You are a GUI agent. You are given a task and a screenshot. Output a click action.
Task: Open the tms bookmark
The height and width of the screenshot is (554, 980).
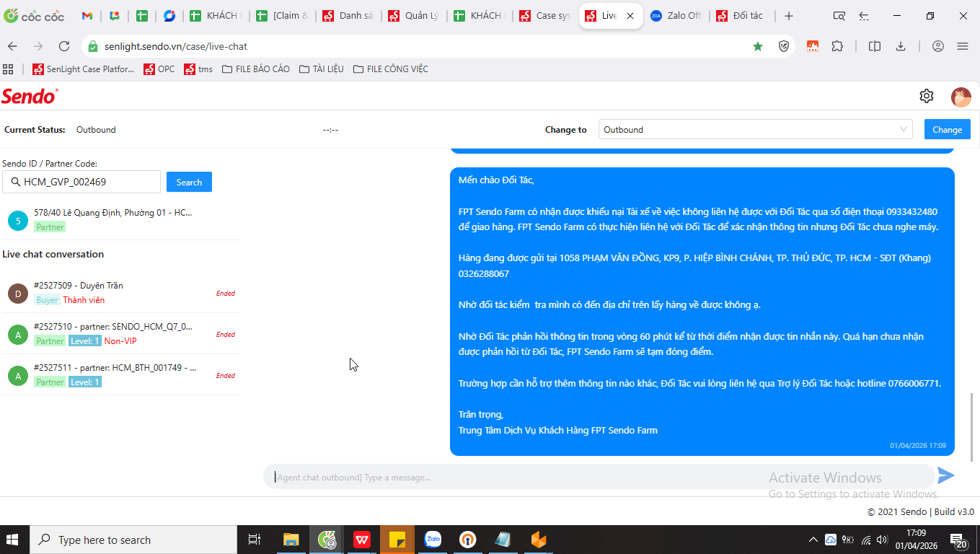(198, 69)
